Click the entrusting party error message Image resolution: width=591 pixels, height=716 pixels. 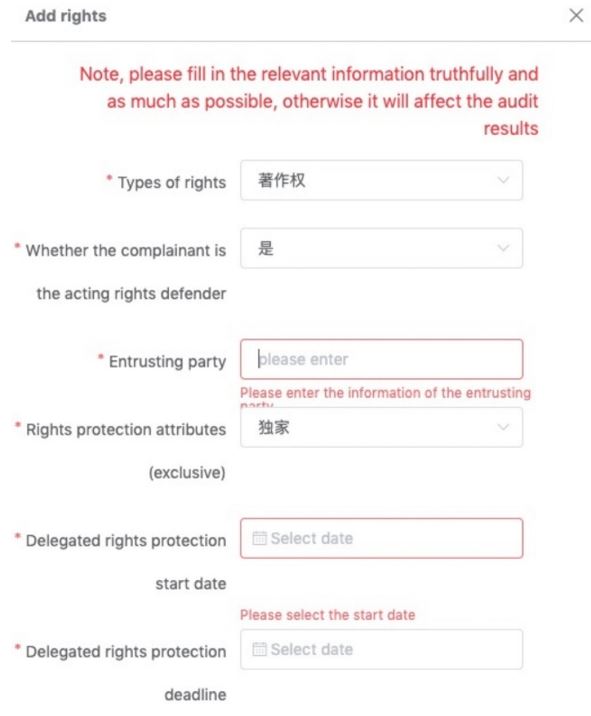pos(385,395)
